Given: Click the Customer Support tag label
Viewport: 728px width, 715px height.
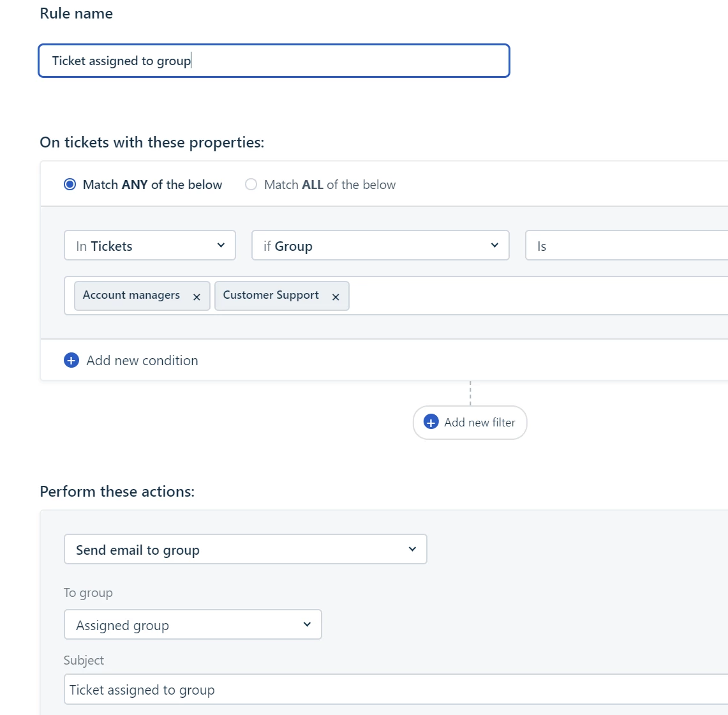Looking at the screenshot, I should 271,295.
